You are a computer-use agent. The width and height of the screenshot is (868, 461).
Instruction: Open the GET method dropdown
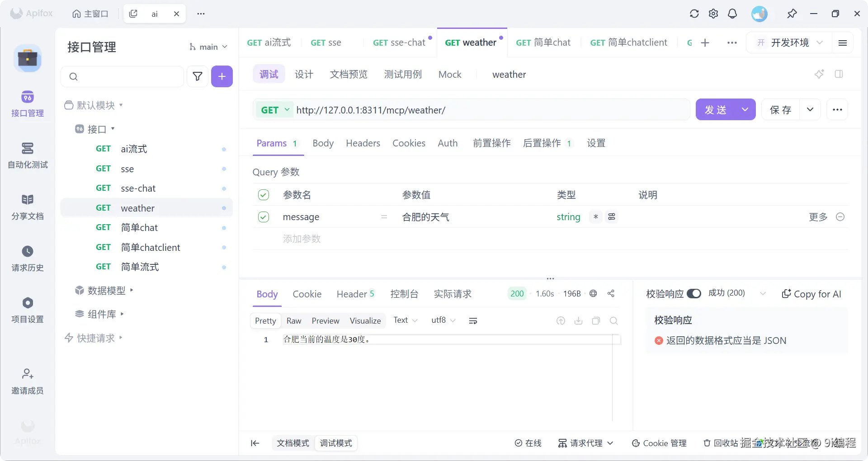(275, 110)
